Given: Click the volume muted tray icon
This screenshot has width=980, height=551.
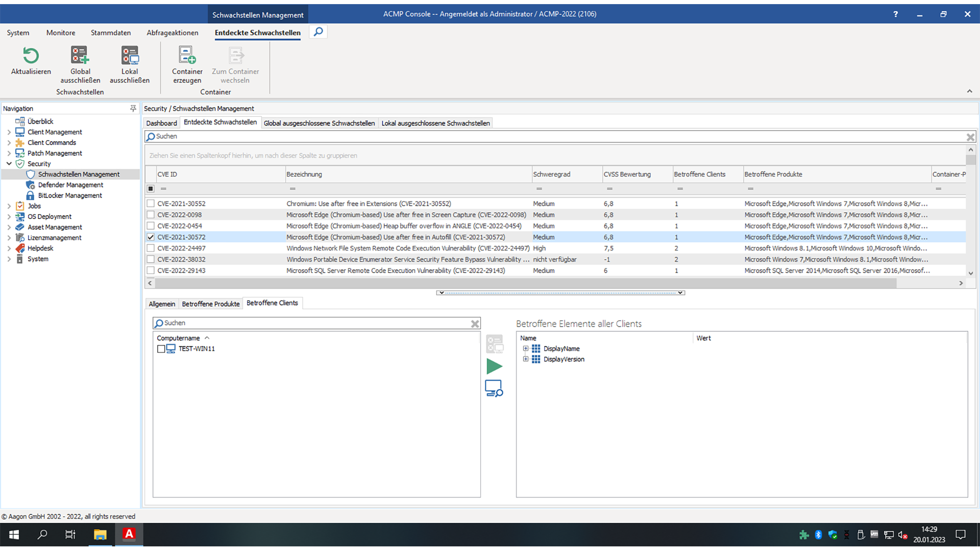Looking at the screenshot, I should point(902,535).
